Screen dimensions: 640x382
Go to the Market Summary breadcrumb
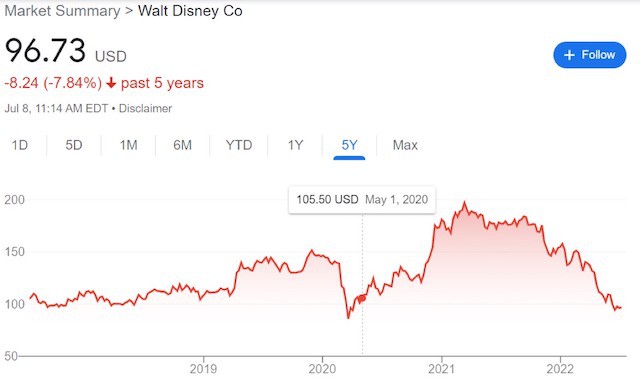tap(62, 11)
